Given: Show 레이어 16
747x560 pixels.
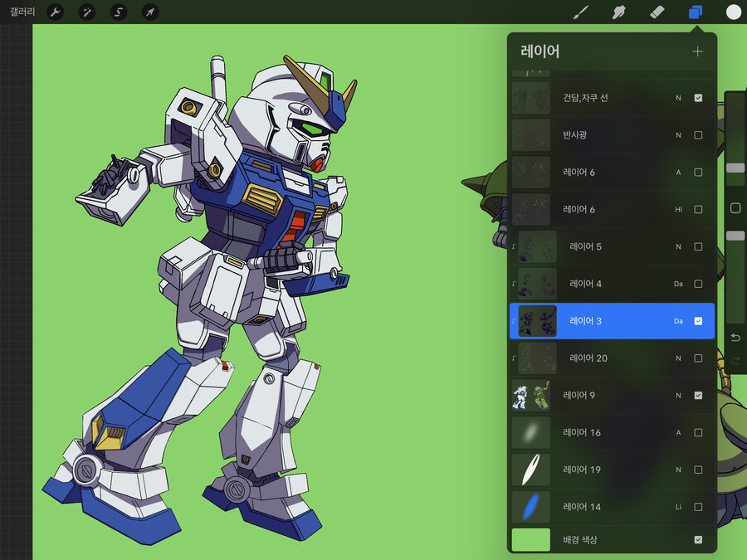Looking at the screenshot, I should (698, 432).
